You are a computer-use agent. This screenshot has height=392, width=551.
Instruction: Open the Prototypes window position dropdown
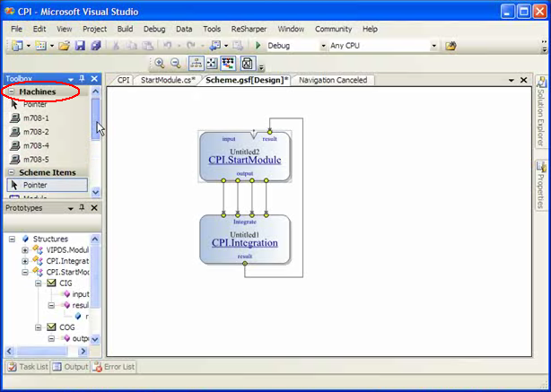click(71, 209)
